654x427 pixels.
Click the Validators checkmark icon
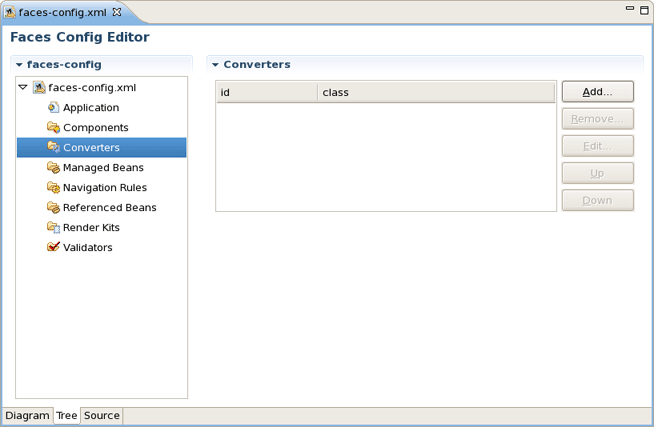(x=53, y=248)
